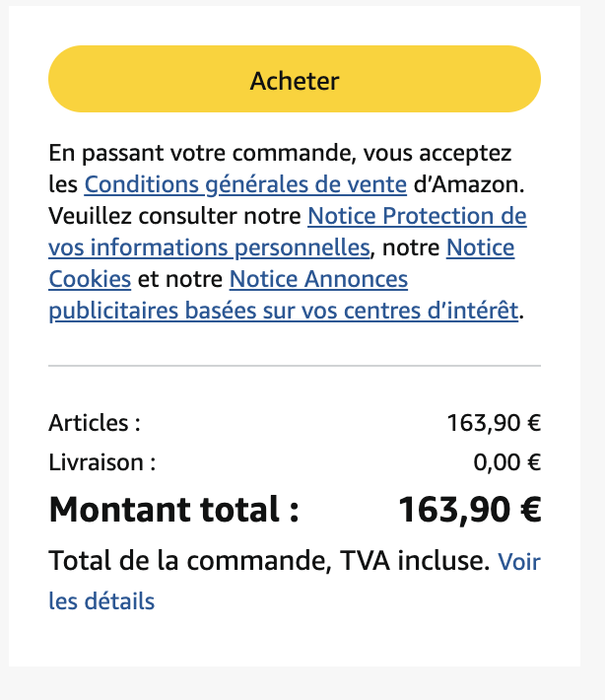
Task: Click the Livraison label
Action: coord(102,462)
